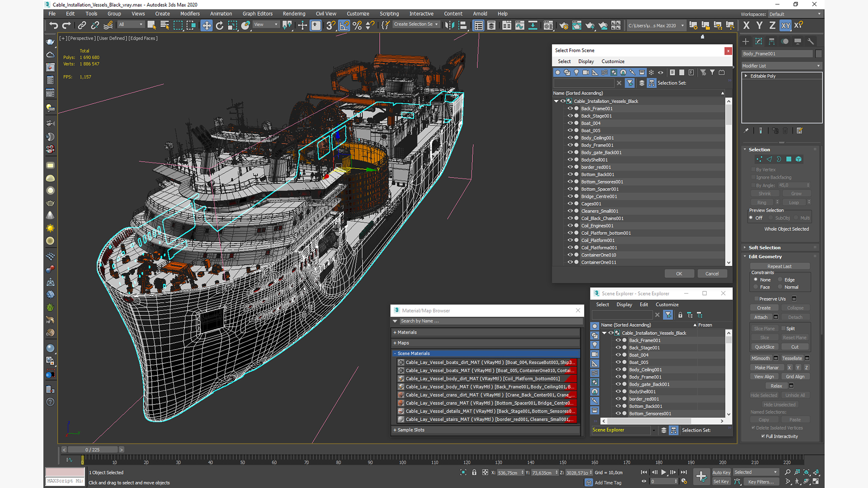Select Cable_Lay_Vessel_stairs_MAT material entry

coord(486,419)
